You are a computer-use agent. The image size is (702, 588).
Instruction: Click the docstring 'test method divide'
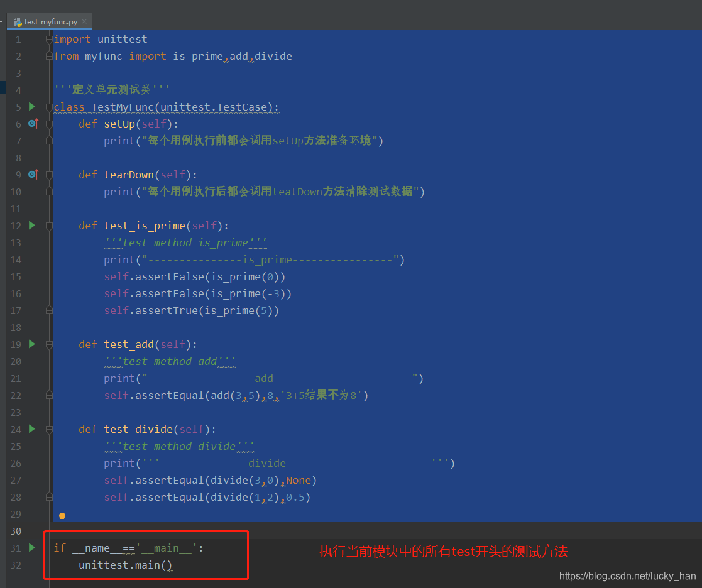click(x=179, y=447)
